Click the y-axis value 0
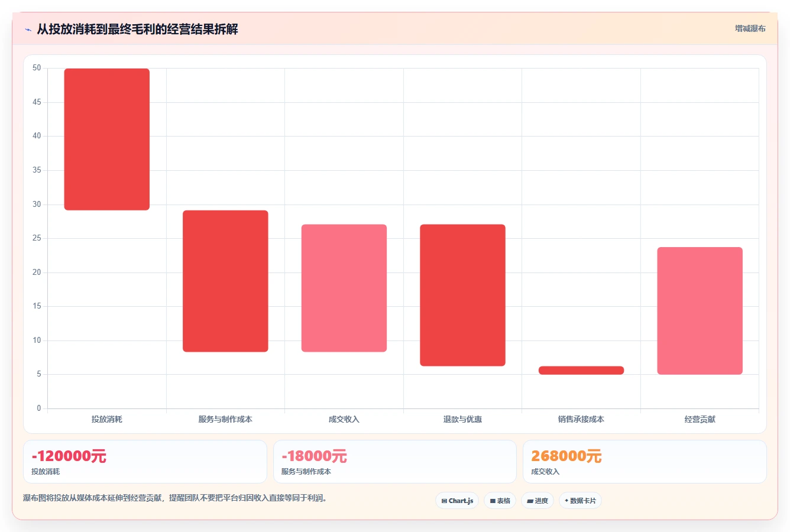790x532 pixels. point(39,408)
